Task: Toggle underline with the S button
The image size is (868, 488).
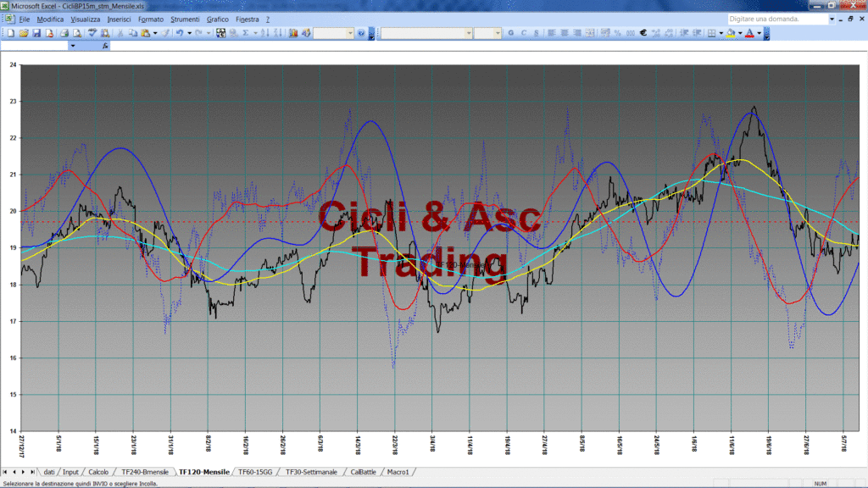Action: 537,33
